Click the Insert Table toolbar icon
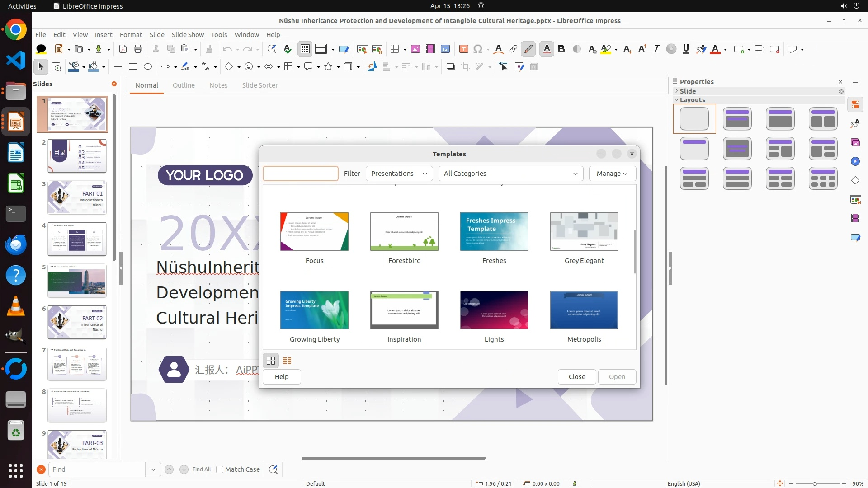Viewport: 868px width, 488px height. [x=395, y=49]
